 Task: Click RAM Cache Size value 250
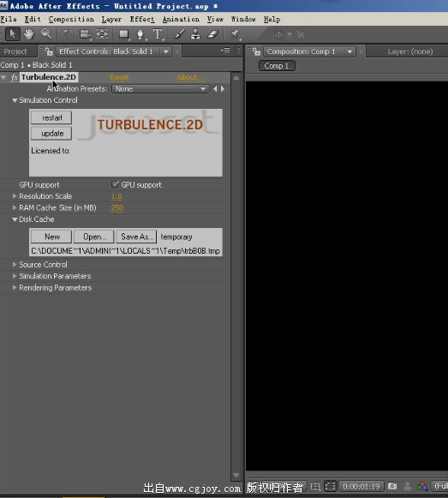click(x=117, y=208)
